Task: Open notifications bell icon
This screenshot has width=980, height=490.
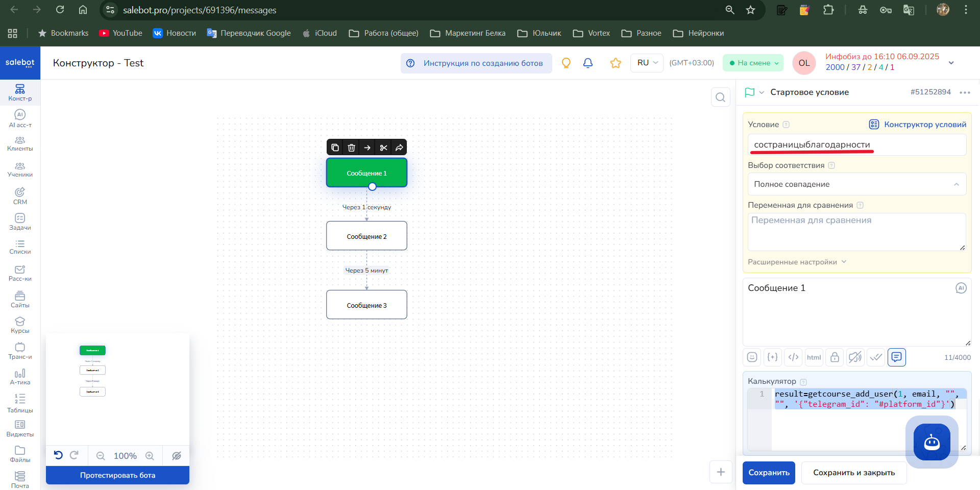Action: [588, 63]
